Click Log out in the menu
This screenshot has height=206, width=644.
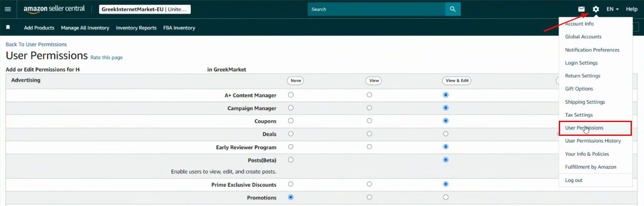pos(573,180)
